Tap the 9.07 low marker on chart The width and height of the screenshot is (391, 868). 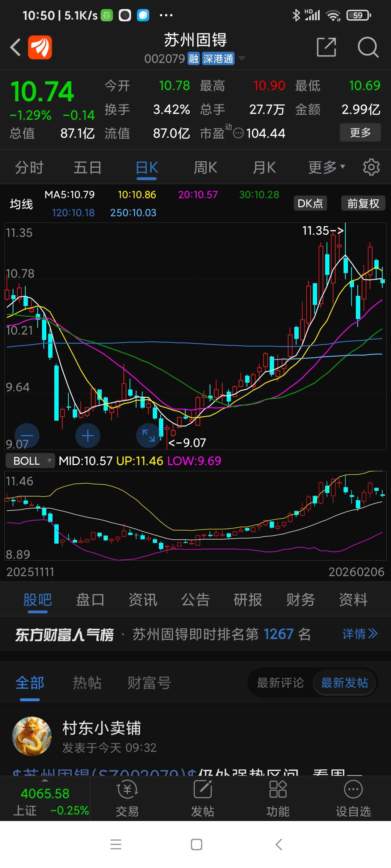point(187,443)
